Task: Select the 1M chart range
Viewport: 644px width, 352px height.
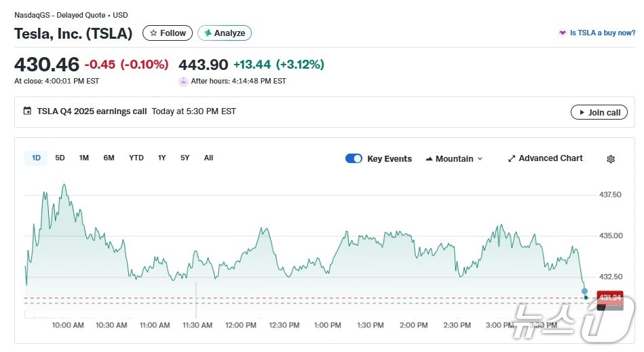Action: (83, 158)
